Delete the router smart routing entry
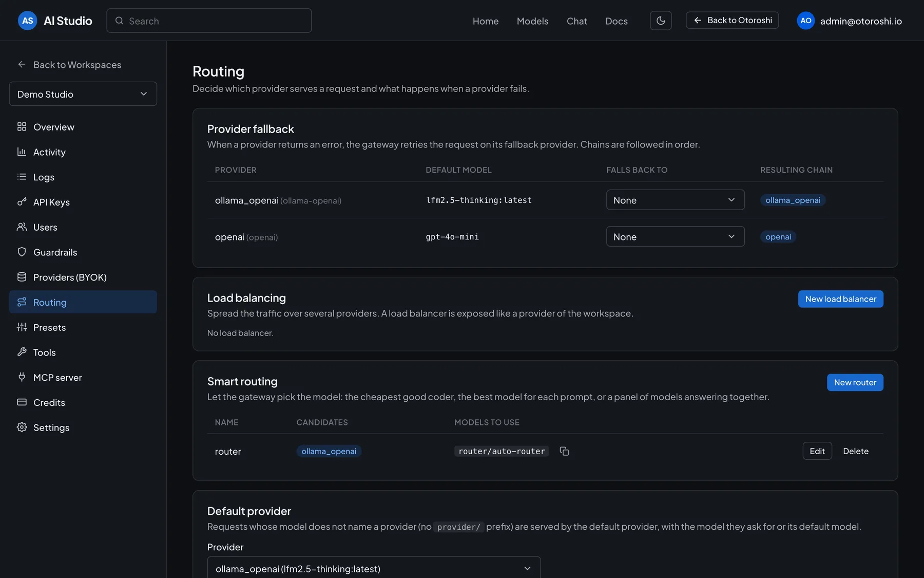The image size is (924, 578). click(x=856, y=451)
